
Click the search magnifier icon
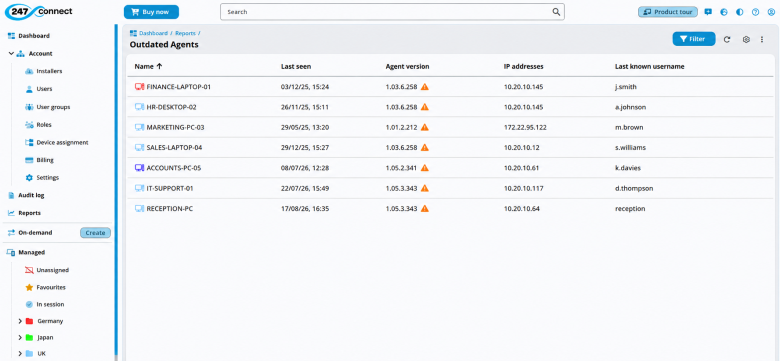pyautogui.click(x=556, y=12)
